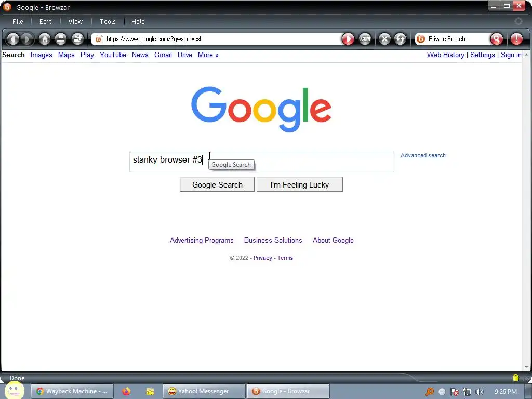Go forward with the Forward arrow button

pyautogui.click(x=27, y=39)
